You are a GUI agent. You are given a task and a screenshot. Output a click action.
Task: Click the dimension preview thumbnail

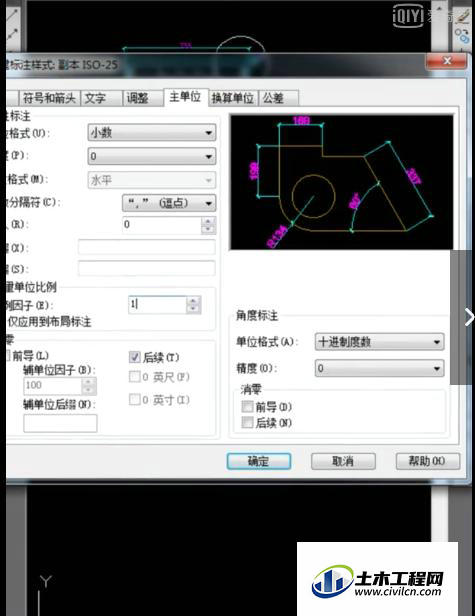[341, 182]
